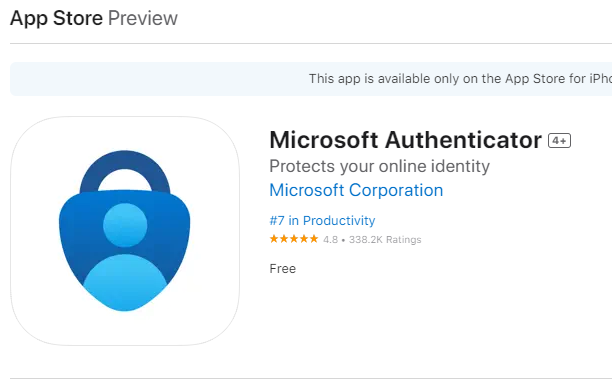
Task: Open the #7 in Productivity chart link
Action: pyautogui.click(x=322, y=221)
